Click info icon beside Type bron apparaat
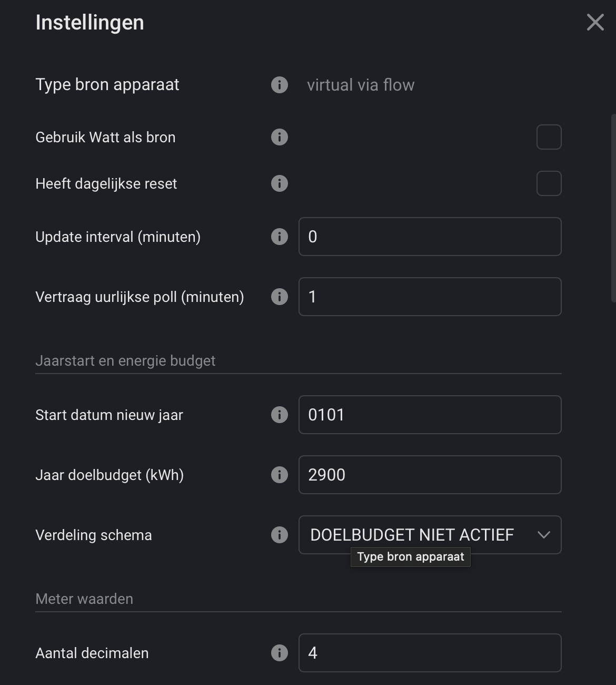The width and height of the screenshot is (616, 685). click(280, 85)
